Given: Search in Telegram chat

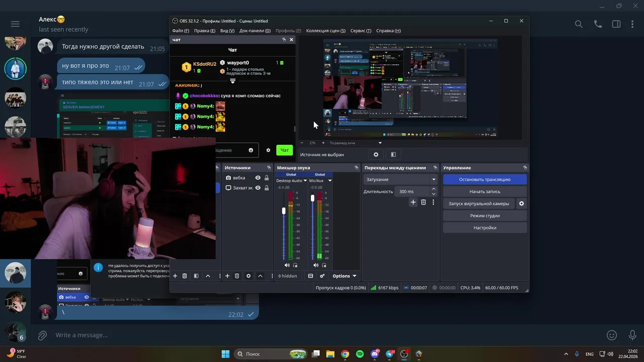Looking at the screenshot, I should pos(579,24).
